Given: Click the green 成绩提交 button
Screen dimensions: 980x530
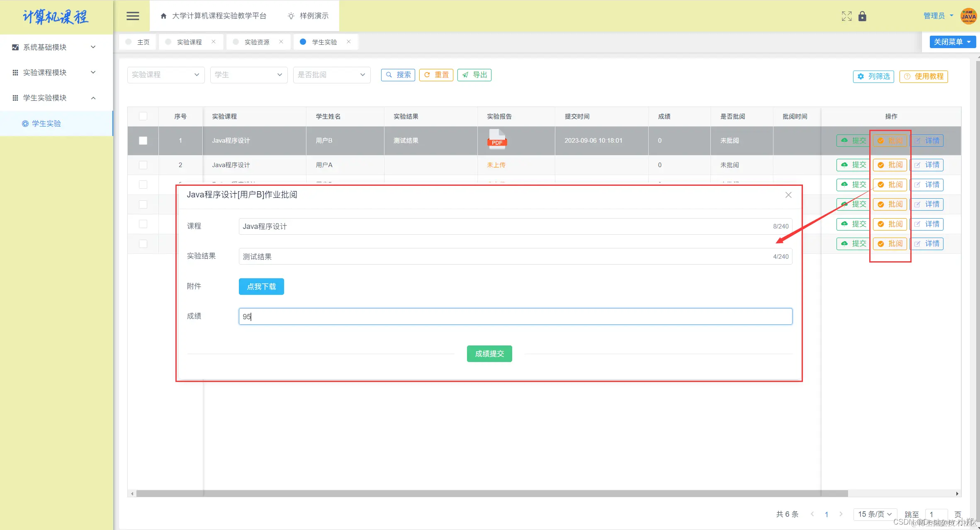Looking at the screenshot, I should pos(489,354).
